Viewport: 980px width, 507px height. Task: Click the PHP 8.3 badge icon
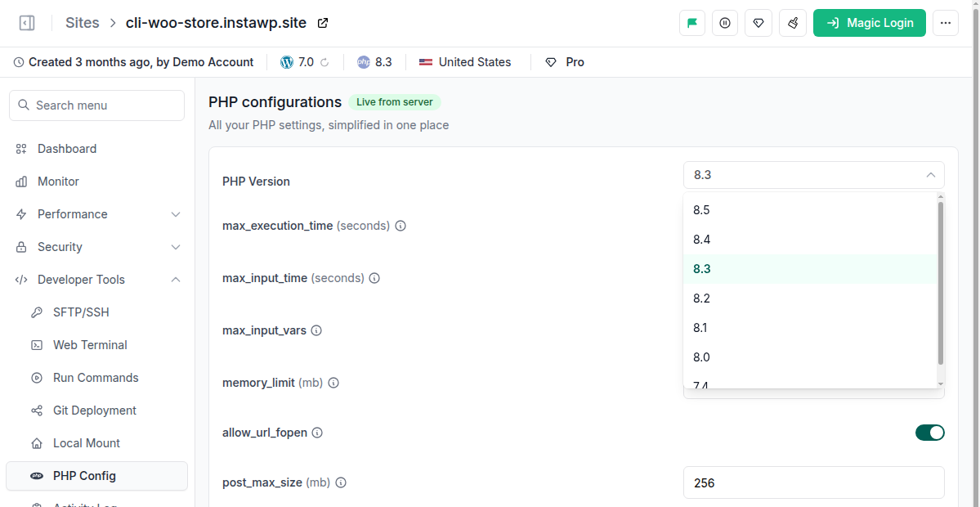[364, 62]
